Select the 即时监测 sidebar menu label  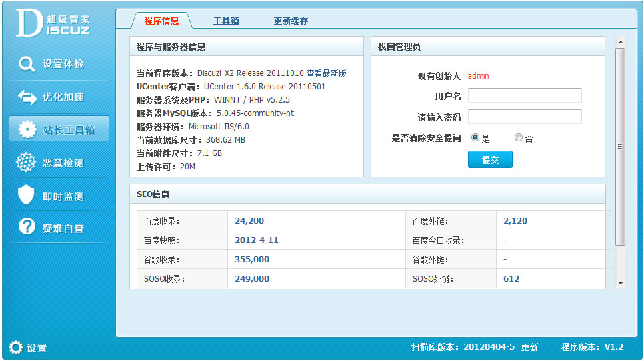(x=63, y=196)
